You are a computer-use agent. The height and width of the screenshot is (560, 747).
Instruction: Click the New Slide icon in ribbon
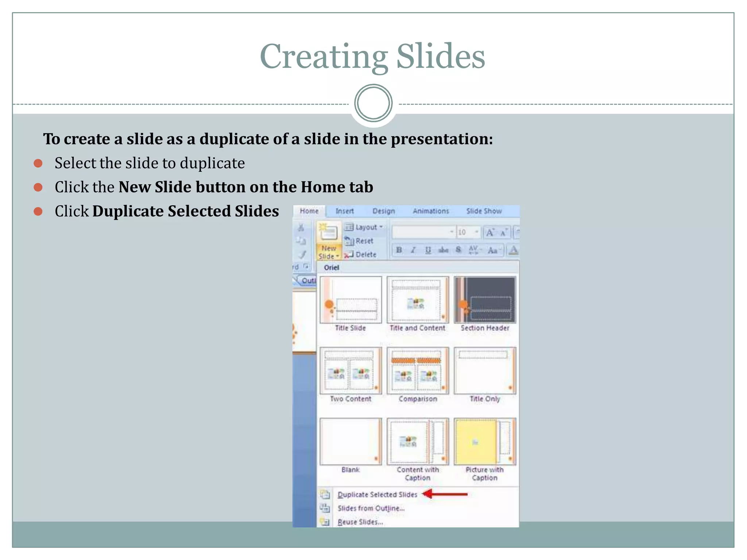click(328, 232)
